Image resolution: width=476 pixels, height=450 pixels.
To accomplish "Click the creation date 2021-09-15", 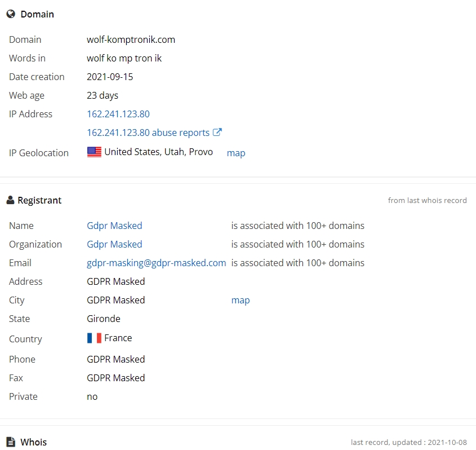I will pos(110,77).
